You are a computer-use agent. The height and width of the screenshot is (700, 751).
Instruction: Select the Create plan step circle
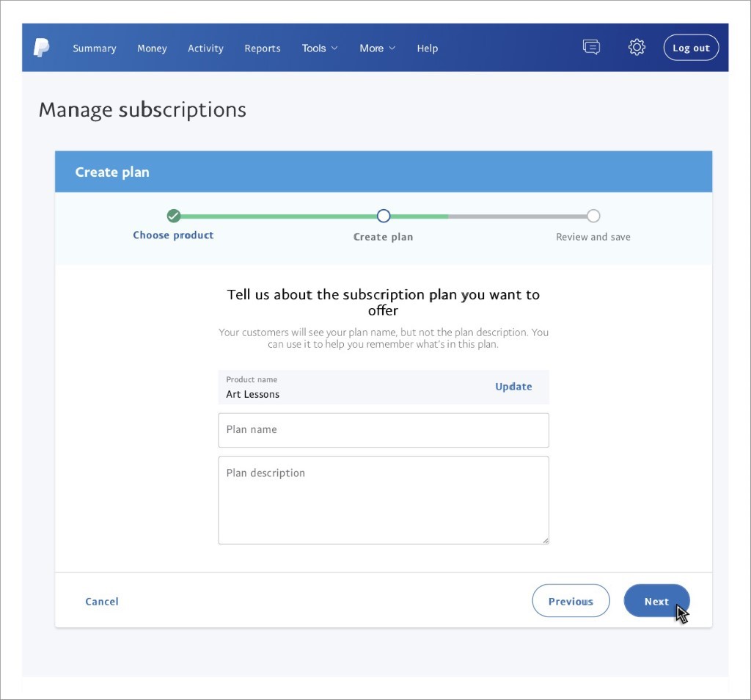(383, 216)
